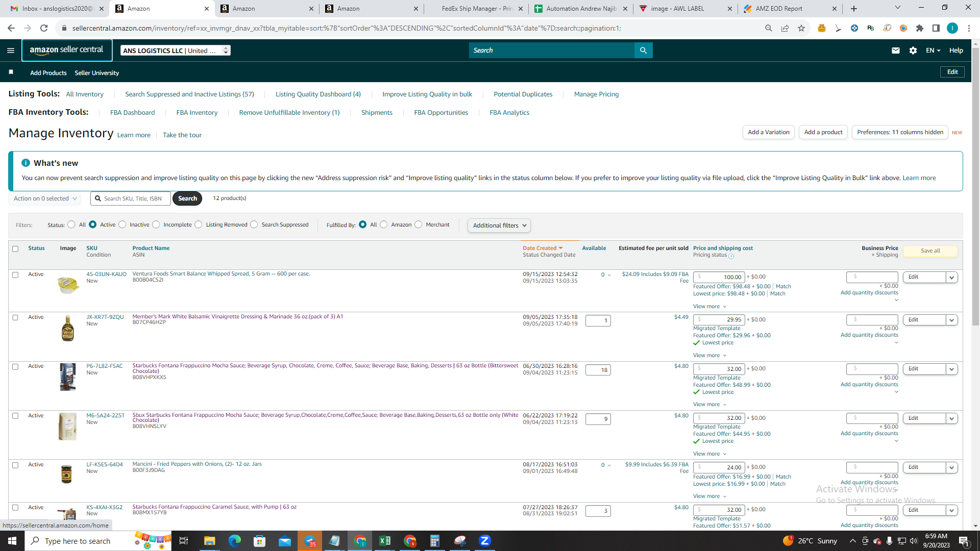Open a new browser tab

854,9
